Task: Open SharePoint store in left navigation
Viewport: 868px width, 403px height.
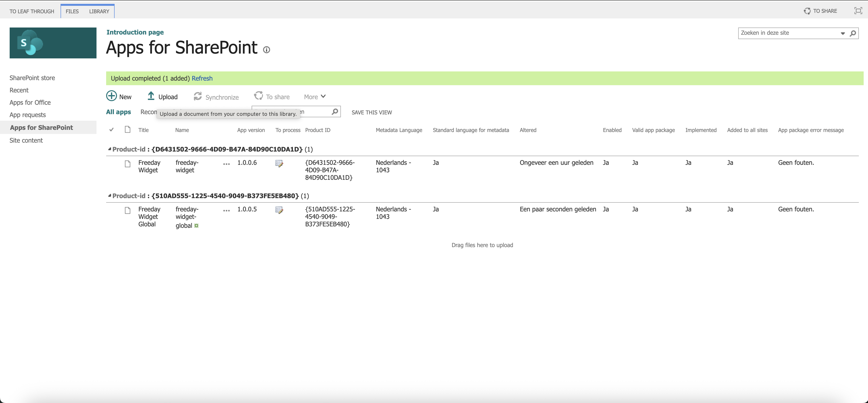Action: pyautogui.click(x=32, y=78)
